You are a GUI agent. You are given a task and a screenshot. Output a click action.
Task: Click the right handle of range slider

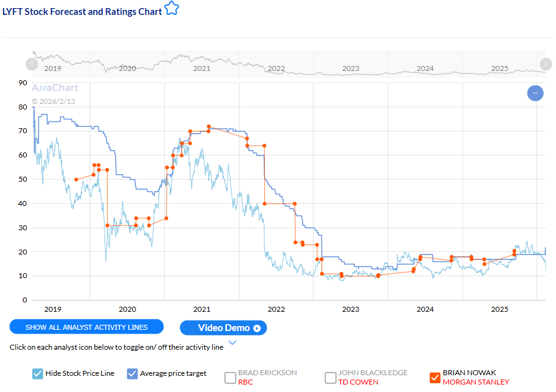tap(545, 63)
